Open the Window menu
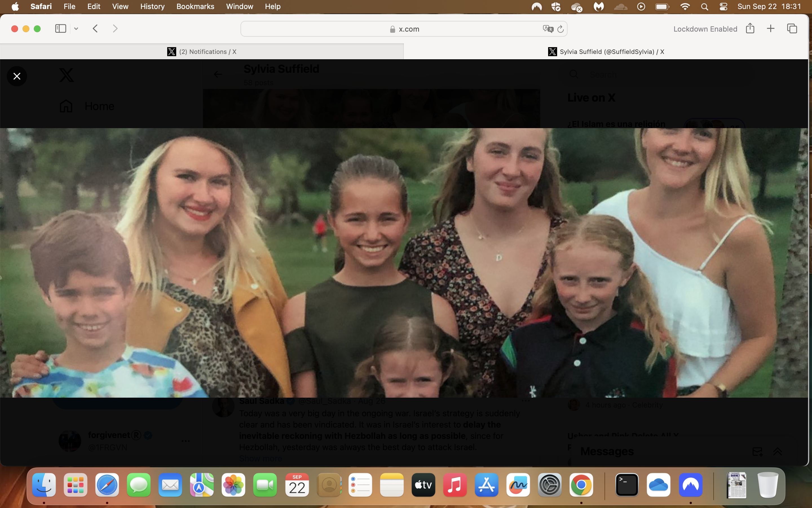The image size is (812, 508). click(x=240, y=6)
